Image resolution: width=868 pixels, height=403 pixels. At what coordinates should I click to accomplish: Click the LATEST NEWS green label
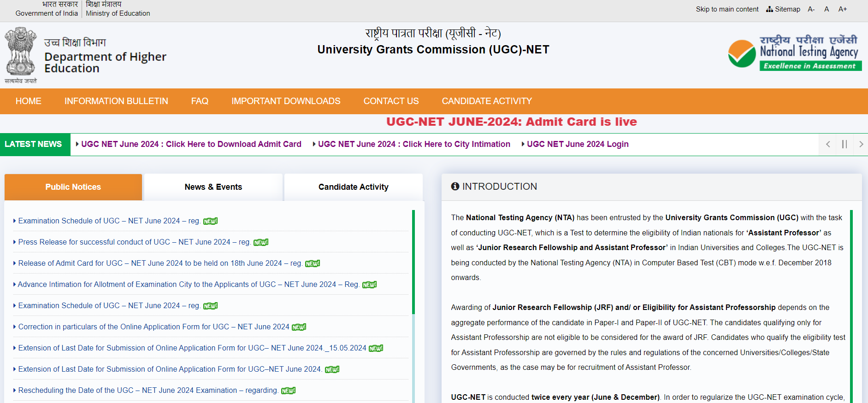[35, 144]
